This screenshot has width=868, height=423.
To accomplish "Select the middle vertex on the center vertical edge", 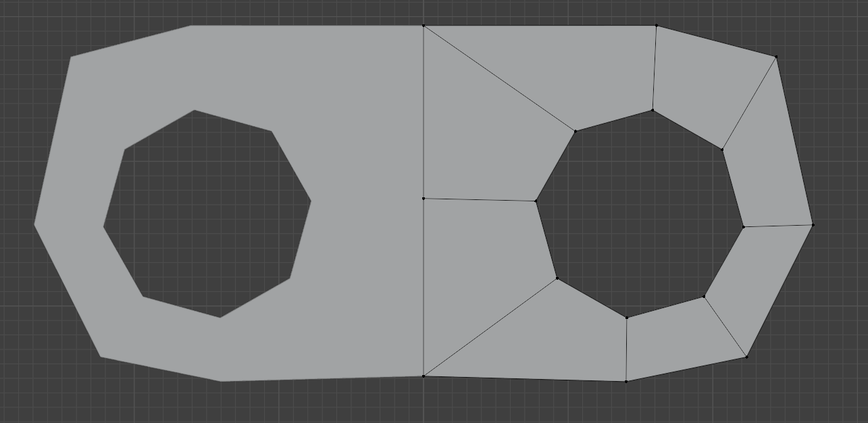I will [424, 198].
